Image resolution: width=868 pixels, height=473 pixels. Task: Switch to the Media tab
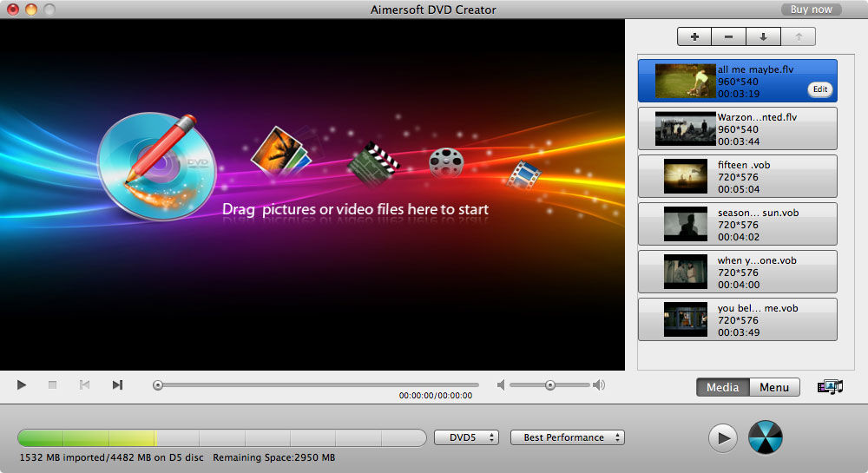pyautogui.click(x=722, y=387)
